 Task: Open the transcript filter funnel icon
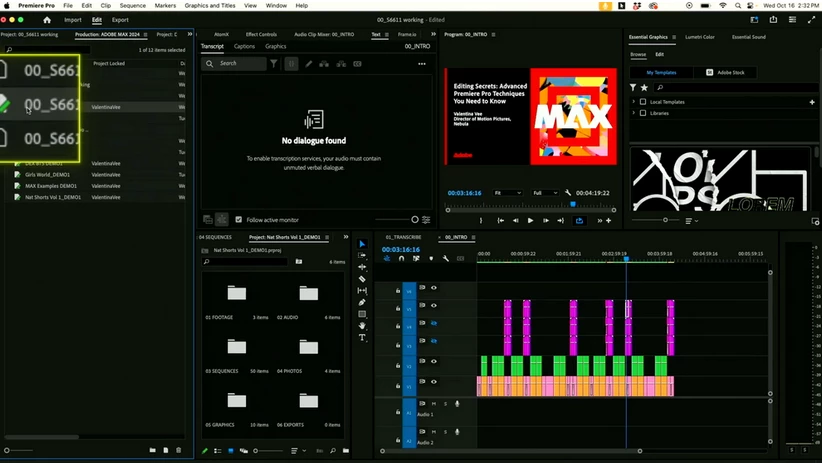274,63
